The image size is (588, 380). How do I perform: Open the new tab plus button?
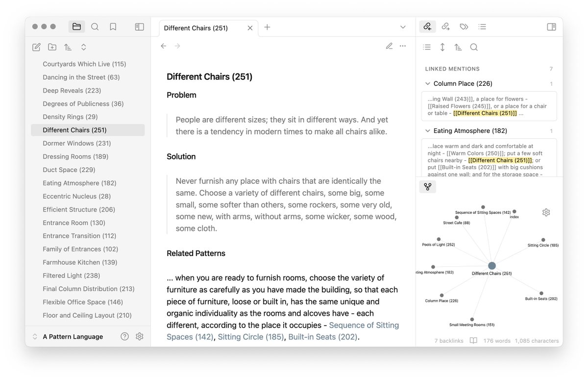click(x=267, y=27)
